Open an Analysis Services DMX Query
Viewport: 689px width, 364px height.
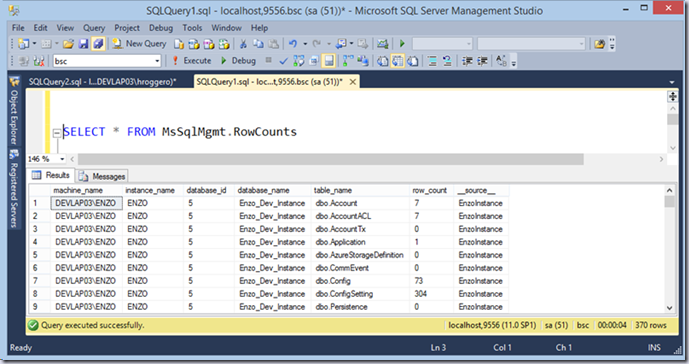209,44
